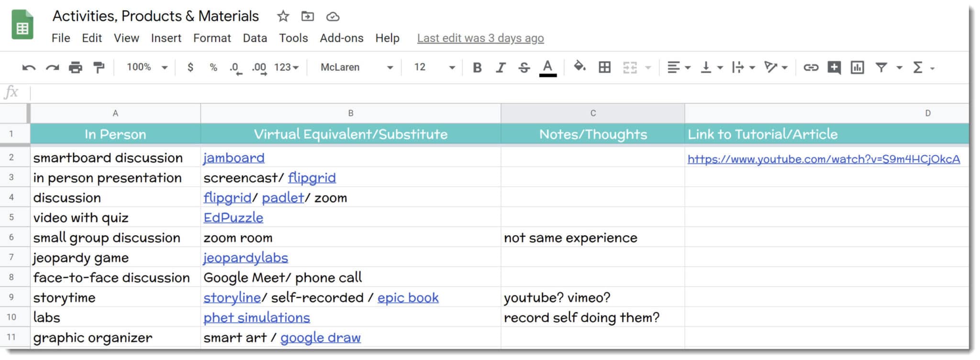This screenshot has width=980, height=360.
Task: Open text wrapping dropdown
Action: pos(743,67)
